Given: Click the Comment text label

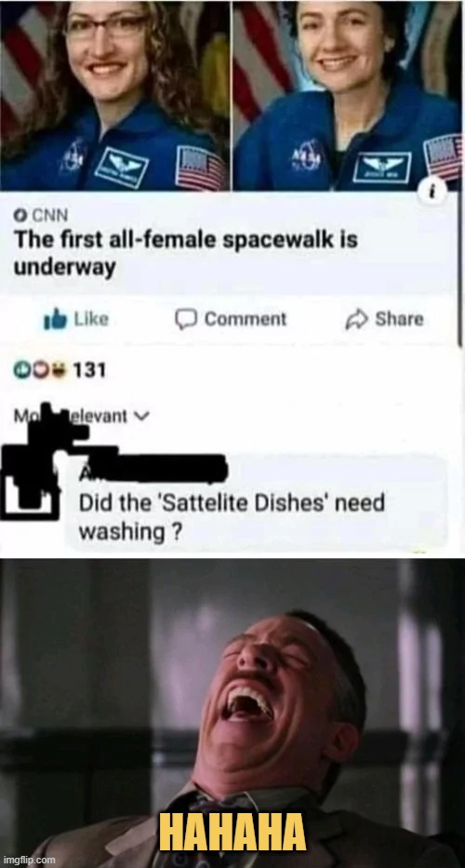Looking at the screenshot, I should click(x=246, y=319).
